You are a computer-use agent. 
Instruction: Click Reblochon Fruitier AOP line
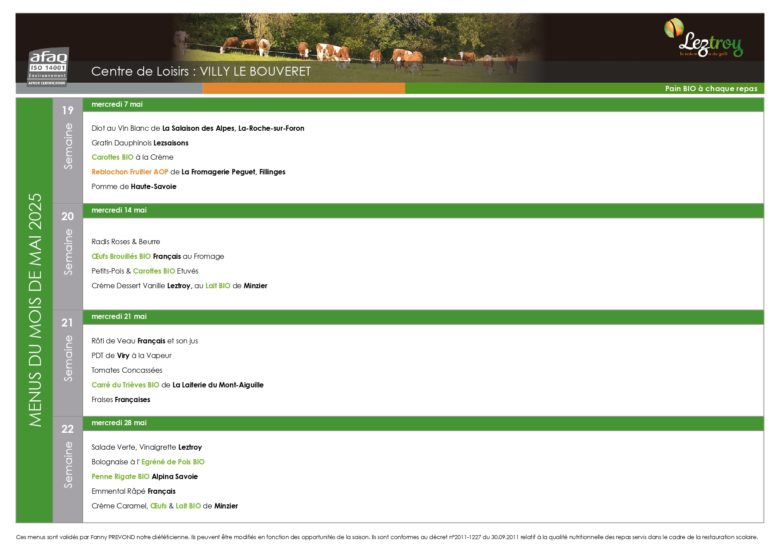point(188,172)
